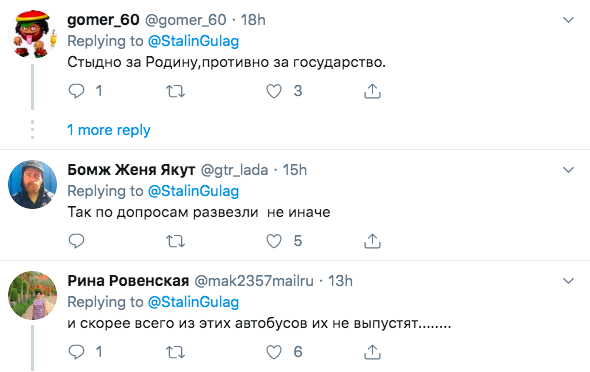590x372 pixels.
Task: Share Рина Ровенская's tweet
Action: (x=373, y=352)
